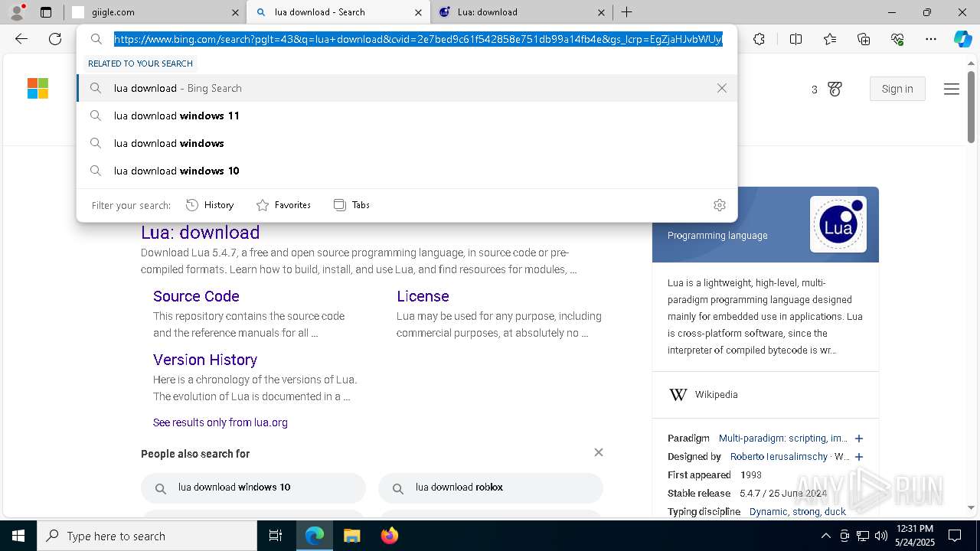Screen dimensions: 980x551
Task: Click the Lua logo thumbnail
Action: pyautogui.click(x=838, y=224)
